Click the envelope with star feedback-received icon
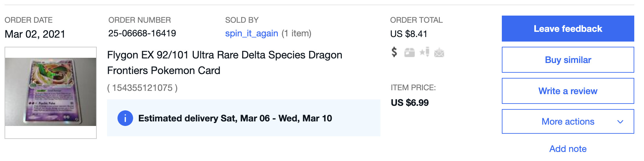The width and height of the screenshot is (644, 161). point(439,52)
